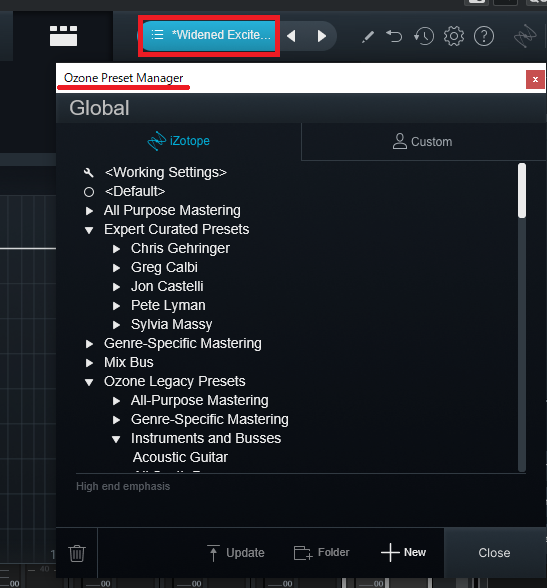The height and width of the screenshot is (588, 547).
Task: Open the module chain view icon
Action: (x=63, y=36)
